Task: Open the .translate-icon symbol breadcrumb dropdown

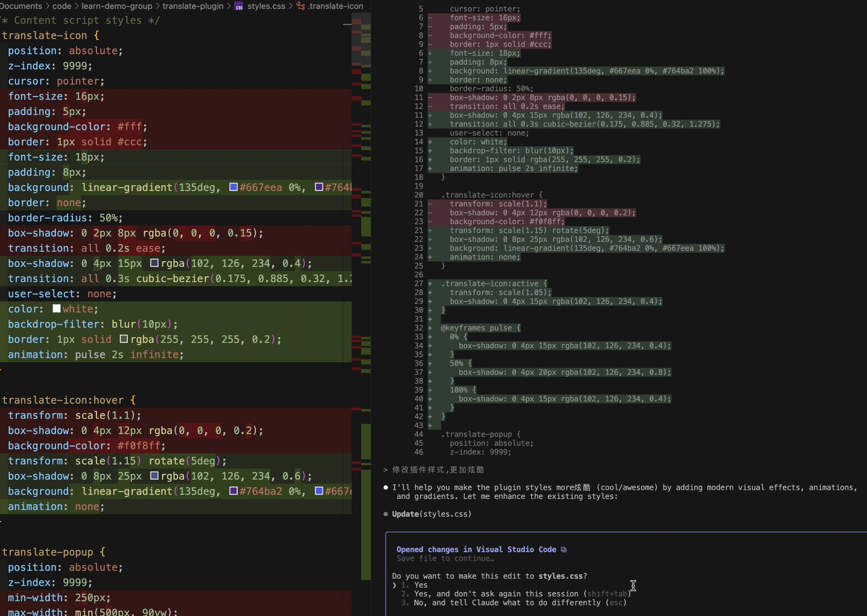Action: (x=335, y=6)
